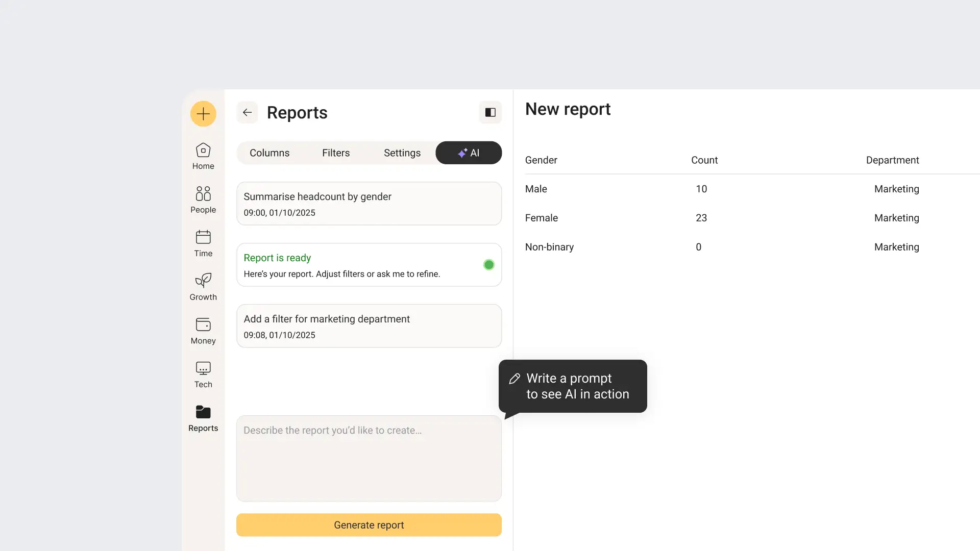Click the yellow plus add button
Viewport: 980px width, 551px height.
tap(203, 113)
